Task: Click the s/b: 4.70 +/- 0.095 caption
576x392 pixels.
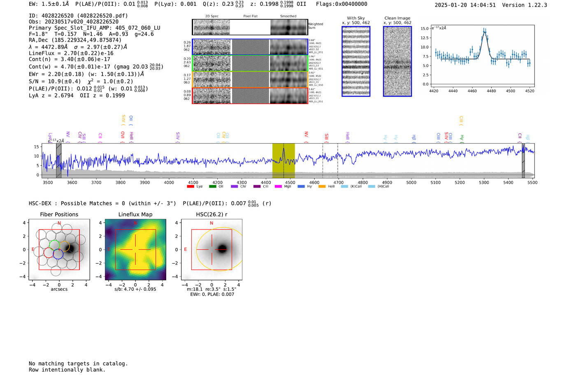Action: point(135,289)
